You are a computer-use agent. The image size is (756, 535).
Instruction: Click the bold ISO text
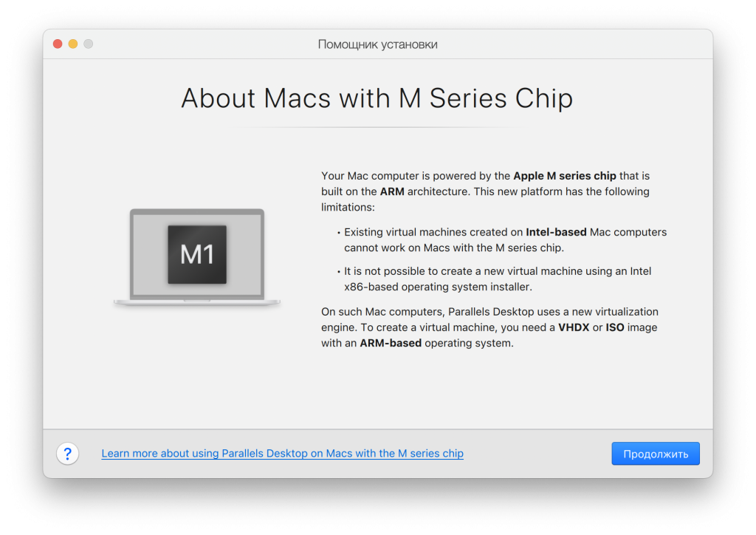[x=615, y=327]
